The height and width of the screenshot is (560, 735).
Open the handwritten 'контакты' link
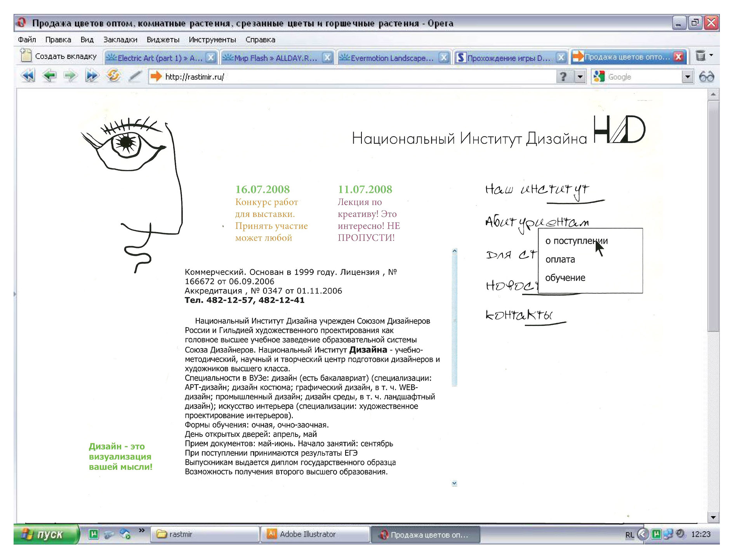pyautogui.click(x=519, y=315)
